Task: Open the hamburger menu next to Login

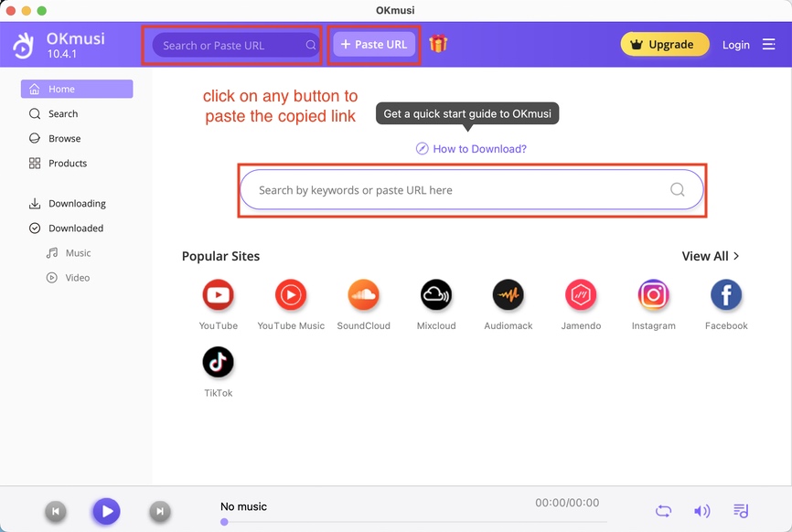Action: (771, 44)
